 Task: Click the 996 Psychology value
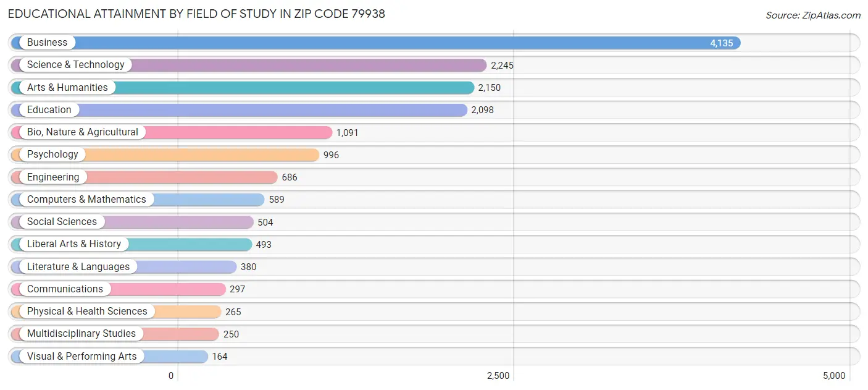tap(332, 155)
